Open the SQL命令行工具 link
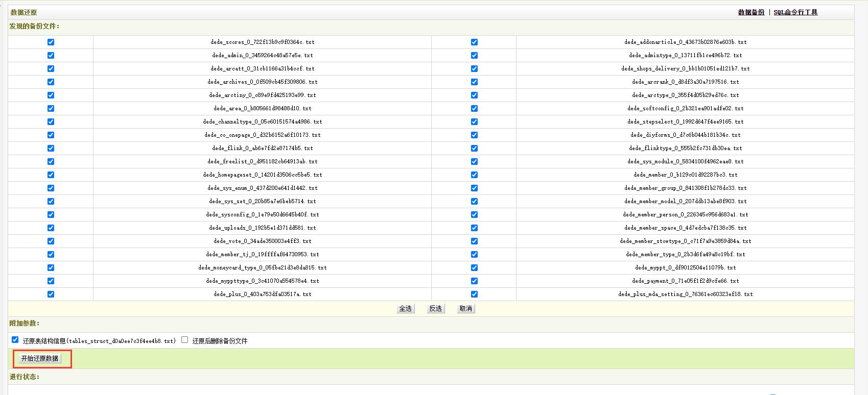The image size is (868, 395). pos(795,12)
